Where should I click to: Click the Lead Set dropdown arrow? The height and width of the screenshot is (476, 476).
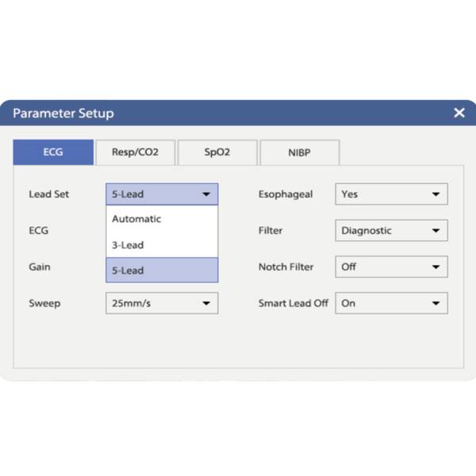(205, 194)
